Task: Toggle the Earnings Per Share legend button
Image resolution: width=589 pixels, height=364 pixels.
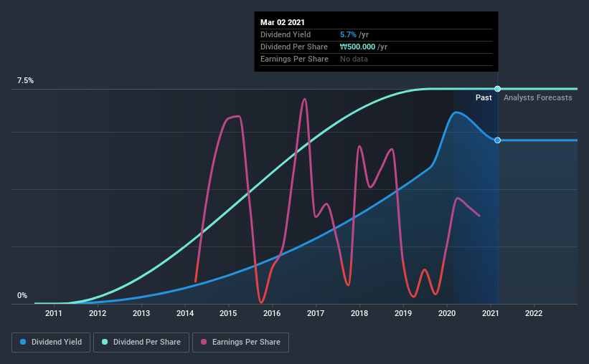Action: pos(241,343)
